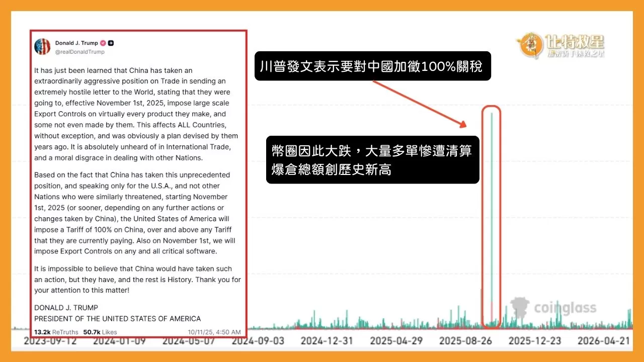View the 13.2k ReTruths count

tap(56, 332)
